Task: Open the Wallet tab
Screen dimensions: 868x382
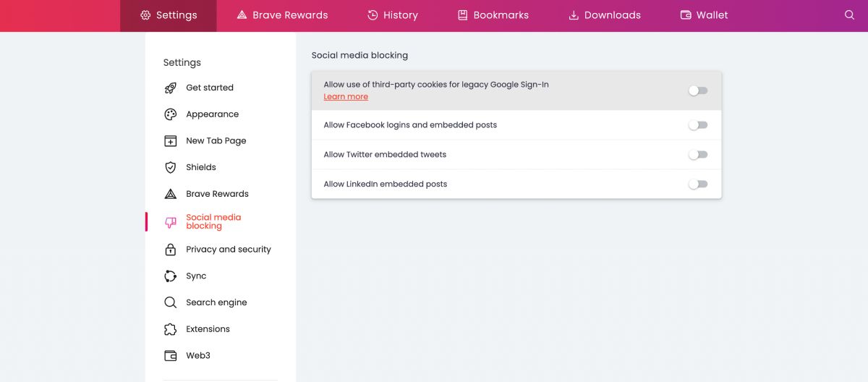Action: pos(704,15)
